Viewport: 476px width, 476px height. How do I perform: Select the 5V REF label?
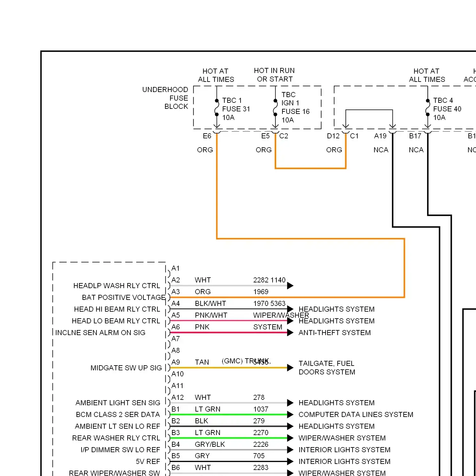point(148,461)
